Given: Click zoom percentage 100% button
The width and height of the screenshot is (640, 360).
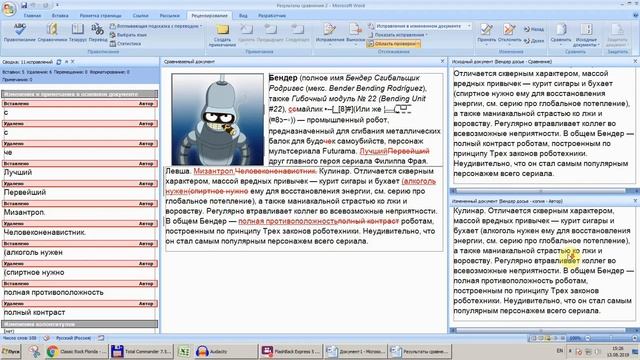Looking at the screenshot, I should 575,338.
